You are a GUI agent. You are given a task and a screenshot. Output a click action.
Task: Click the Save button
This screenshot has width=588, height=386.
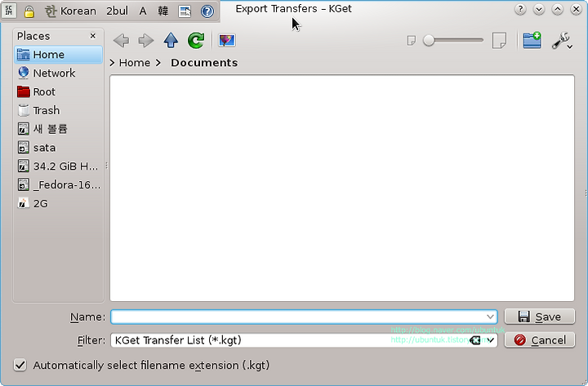click(x=539, y=317)
